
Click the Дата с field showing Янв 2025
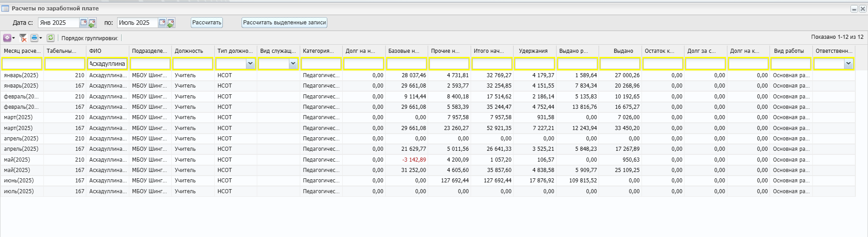click(x=59, y=23)
